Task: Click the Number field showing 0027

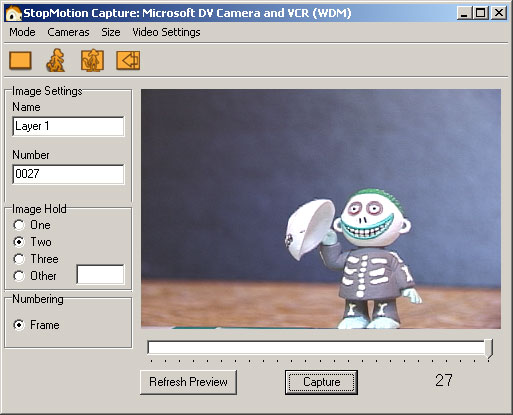Action: tap(68, 174)
